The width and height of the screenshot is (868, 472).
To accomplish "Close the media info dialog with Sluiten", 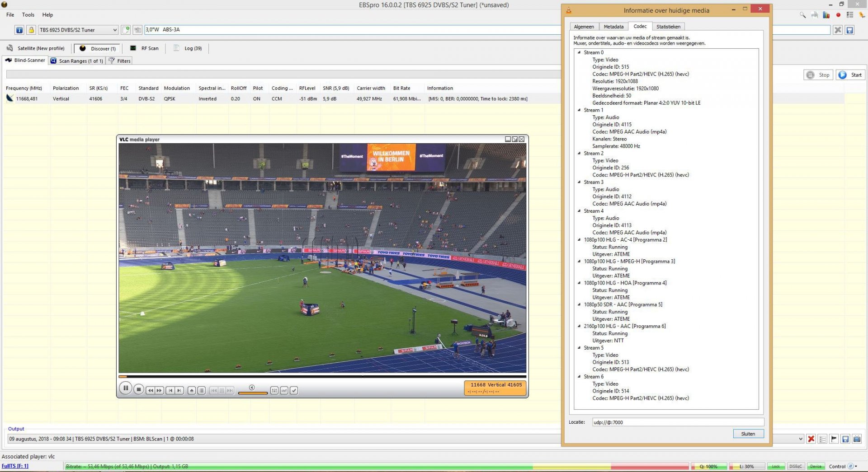I will point(748,434).
